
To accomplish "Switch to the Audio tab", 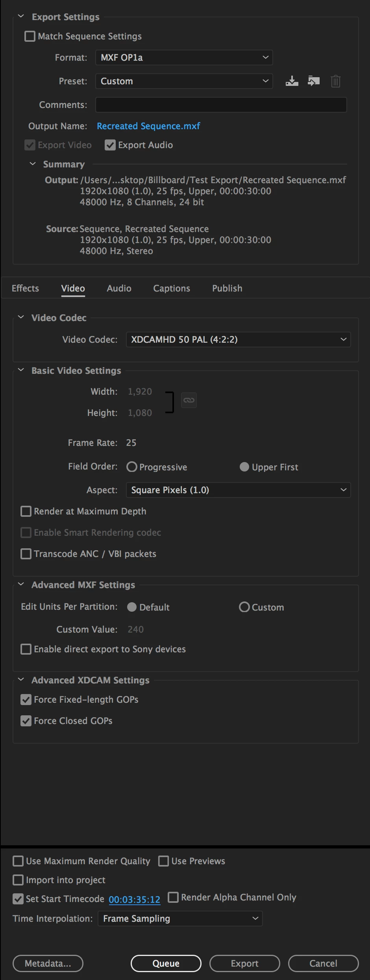I will coord(119,288).
